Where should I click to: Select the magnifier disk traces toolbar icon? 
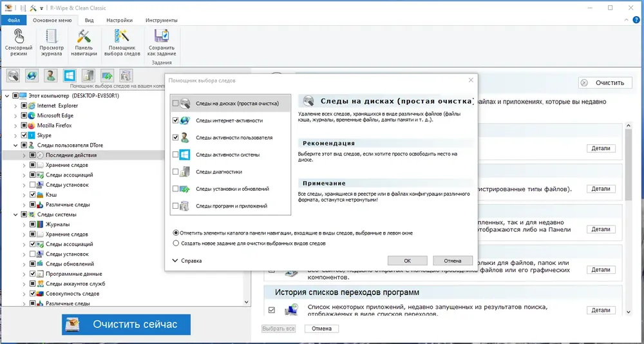point(13,75)
